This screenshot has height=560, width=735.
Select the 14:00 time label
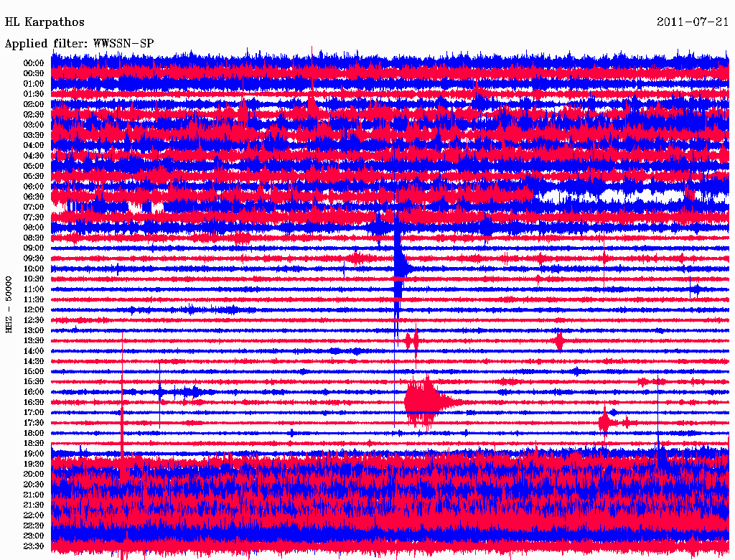coord(34,351)
